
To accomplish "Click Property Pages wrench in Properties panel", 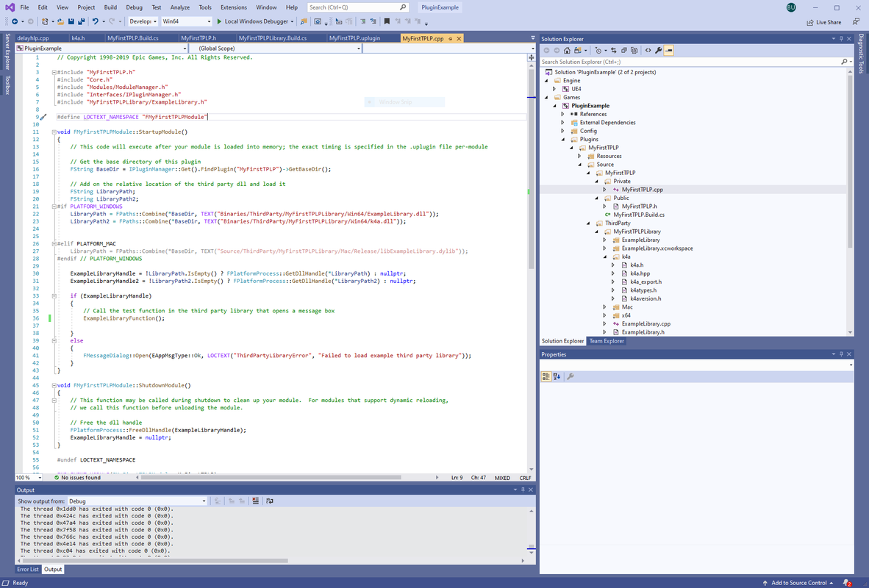I will click(571, 376).
